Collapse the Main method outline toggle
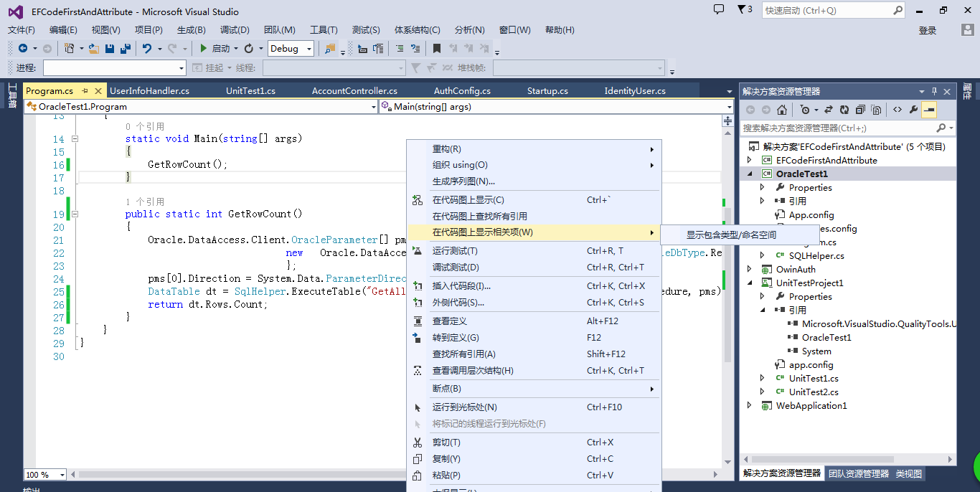The height and width of the screenshot is (492, 980). (x=75, y=139)
